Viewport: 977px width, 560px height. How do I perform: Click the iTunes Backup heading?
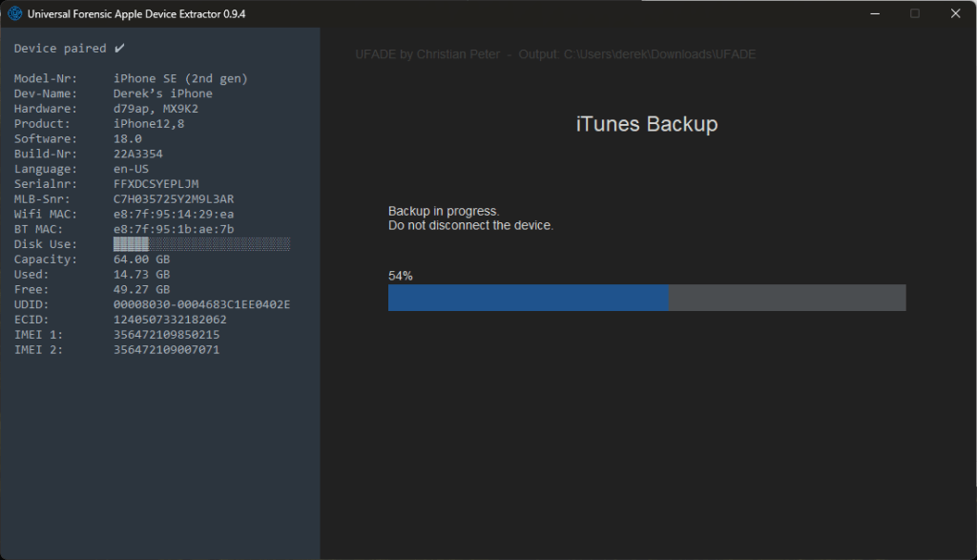(646, 124)
